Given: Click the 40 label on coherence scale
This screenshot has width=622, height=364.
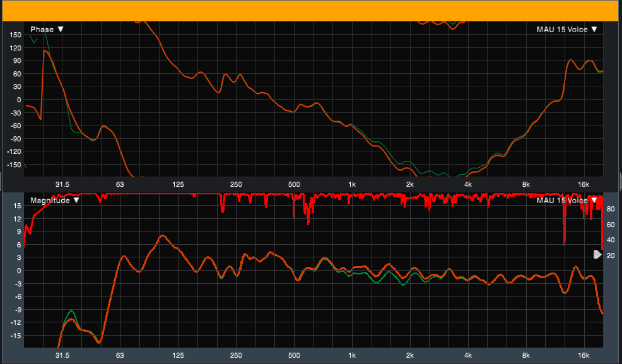Looking at the screenshot, I should pyautogui.click(x=611, y=240).
